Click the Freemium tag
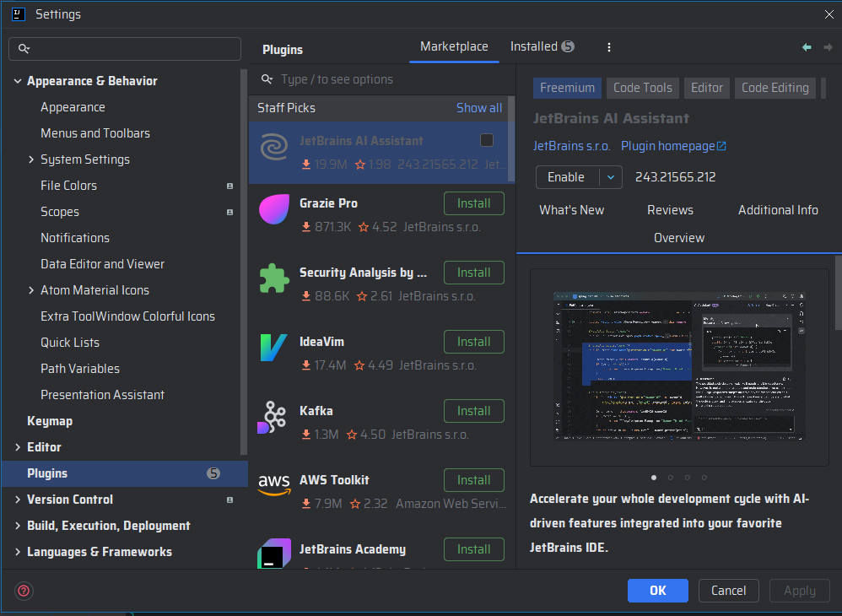Viewport: 842px width, 616px height. coord(567,88)
